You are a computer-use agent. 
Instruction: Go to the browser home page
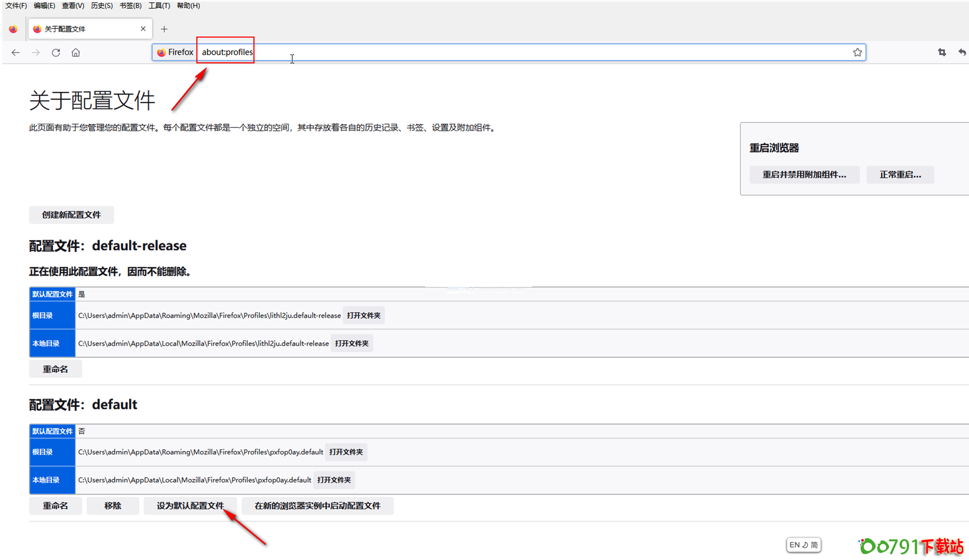pyautogui.click(x=76, y=53)
